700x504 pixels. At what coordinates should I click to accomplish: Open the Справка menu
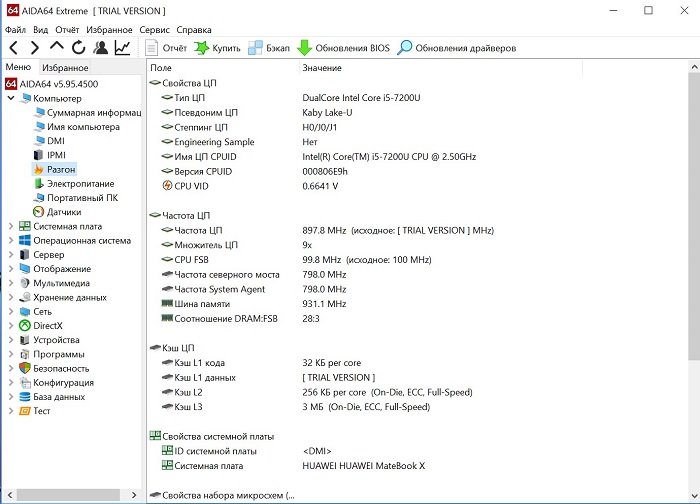click(194, 30)
